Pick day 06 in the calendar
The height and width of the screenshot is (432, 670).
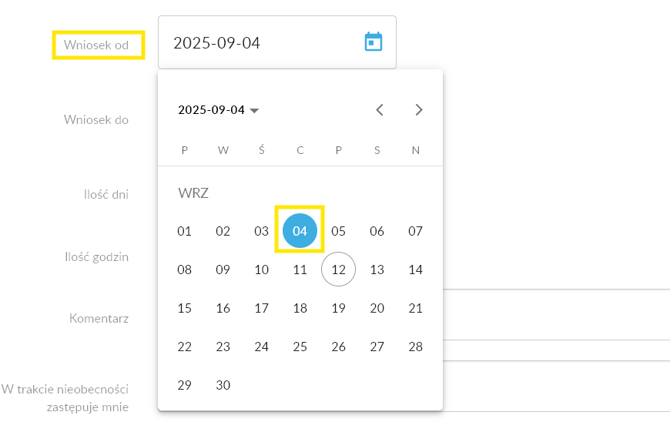click(x=377, y=231)
